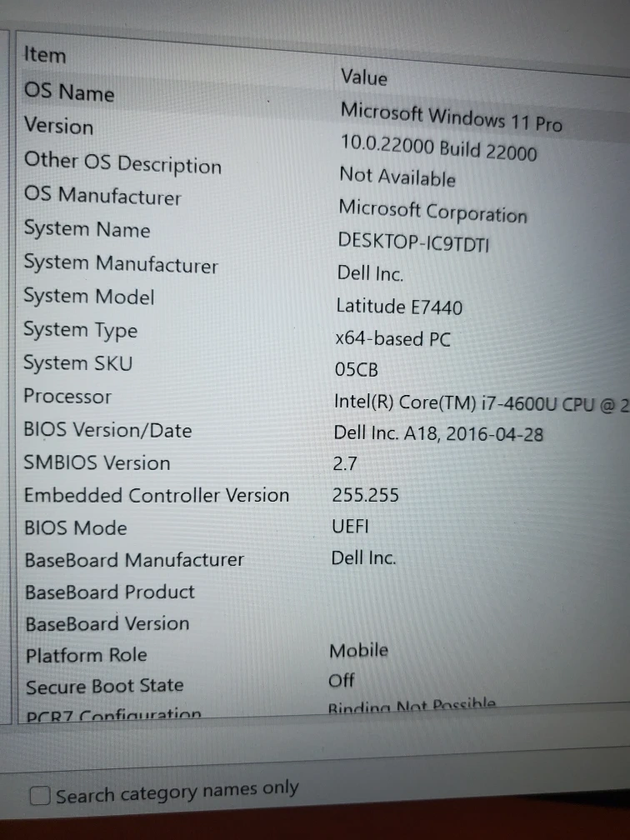This screenshot has height=840, width=630.
Task: Click the BaseBoard Manufacturer entry
Action: [x=134, y=560]
